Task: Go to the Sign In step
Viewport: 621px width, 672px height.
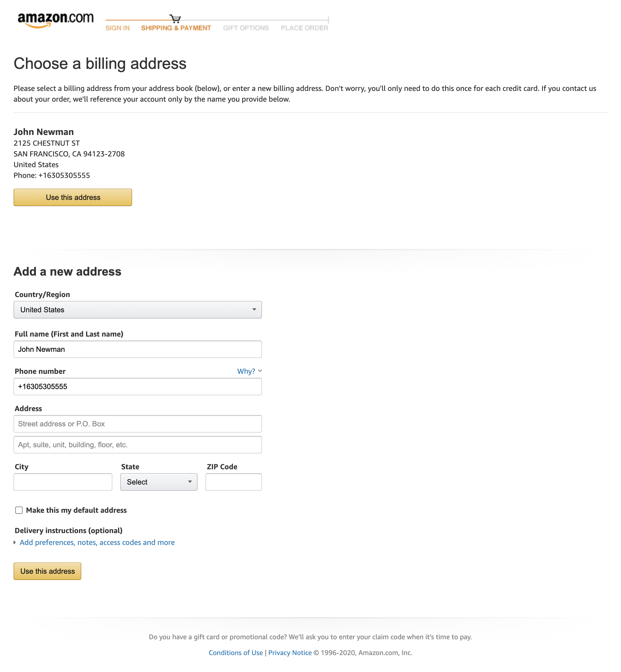Action: click(117, 28)
